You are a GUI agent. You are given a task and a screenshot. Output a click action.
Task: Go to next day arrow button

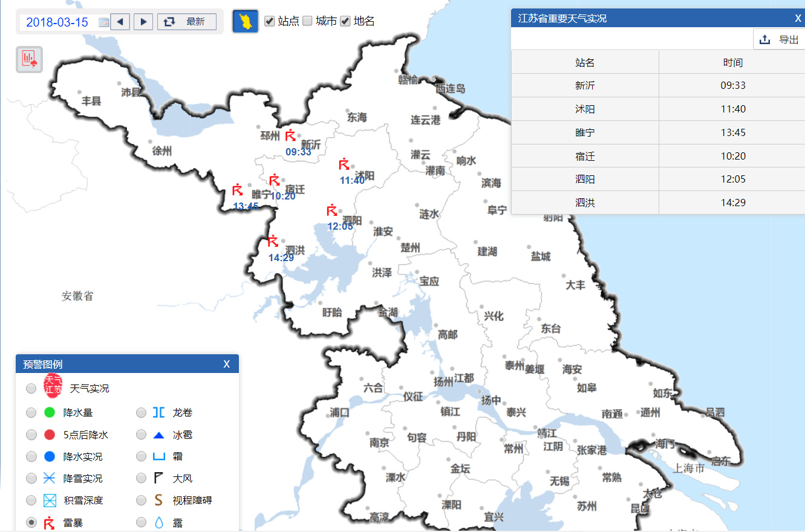(143, 22)
